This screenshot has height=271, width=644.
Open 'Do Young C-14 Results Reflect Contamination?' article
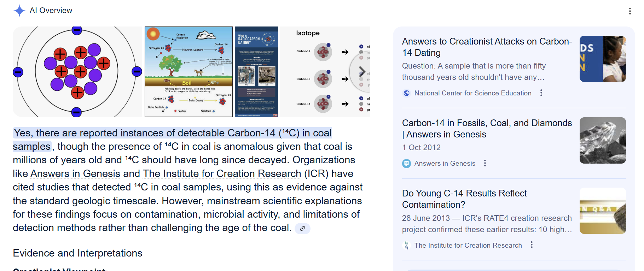(464, 199)
